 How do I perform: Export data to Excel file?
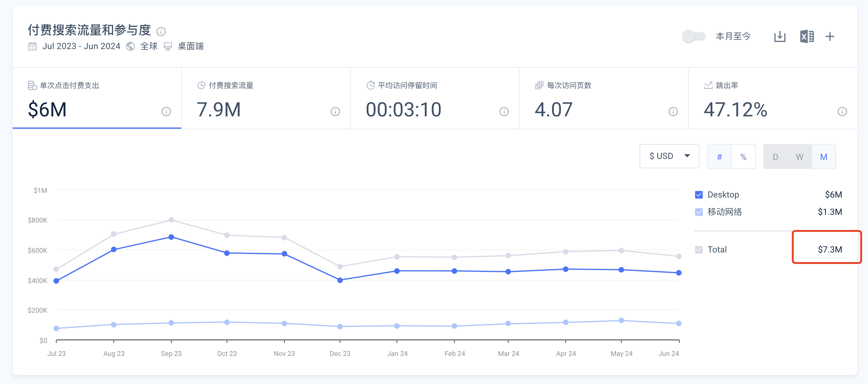[x=807, y=36]
